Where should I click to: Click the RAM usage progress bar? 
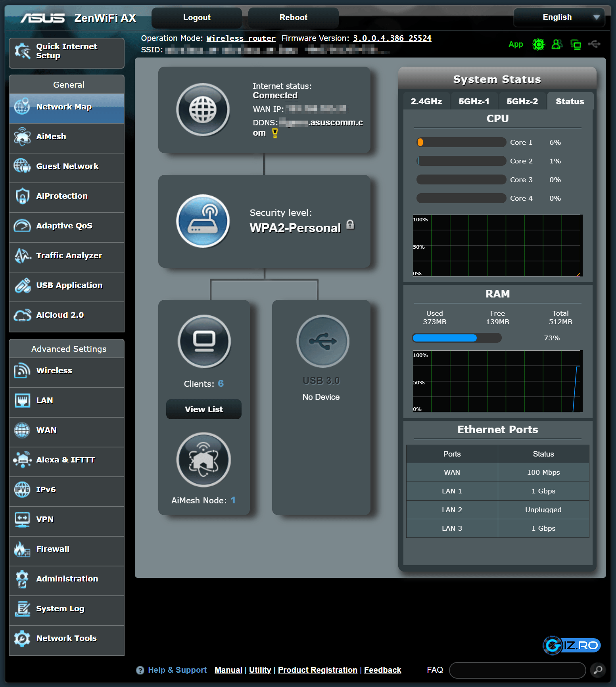tap(457, 338)
